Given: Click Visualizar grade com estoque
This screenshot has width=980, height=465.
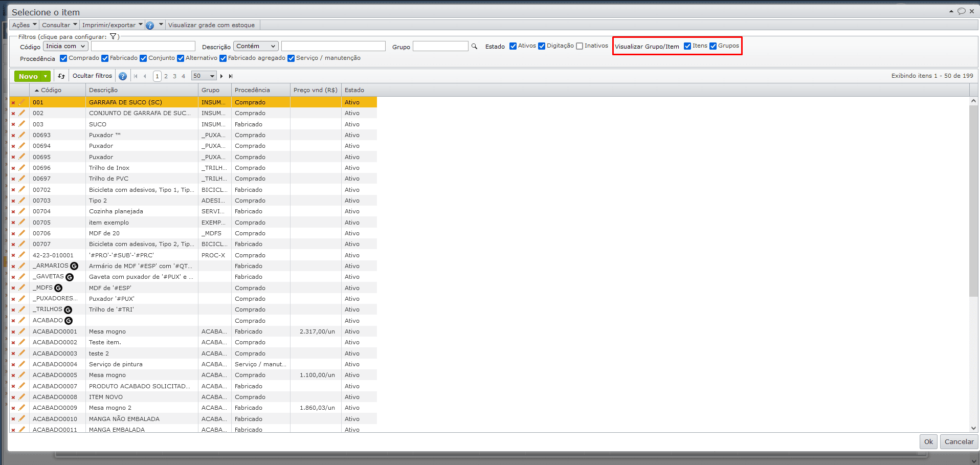Looking at the screenshot, I should pyautogui.click(x=211, y=25).
